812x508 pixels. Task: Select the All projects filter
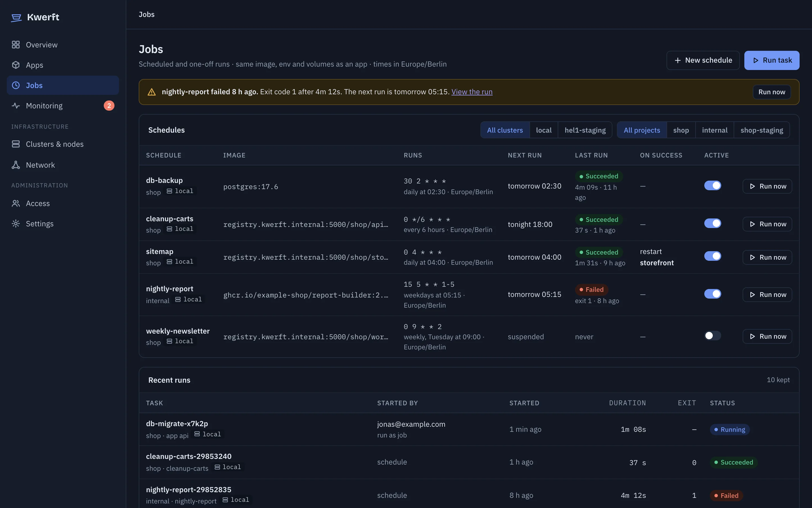(641, 130)
